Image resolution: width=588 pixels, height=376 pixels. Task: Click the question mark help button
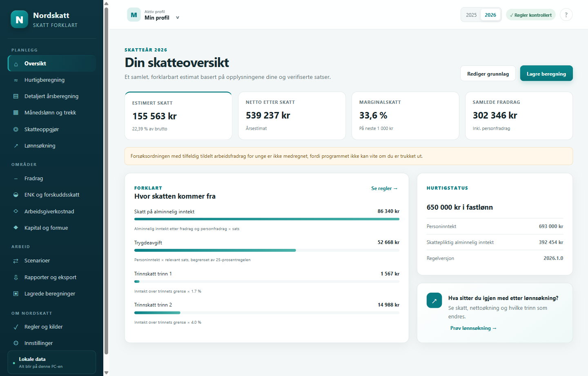click(x=566, y=15)
